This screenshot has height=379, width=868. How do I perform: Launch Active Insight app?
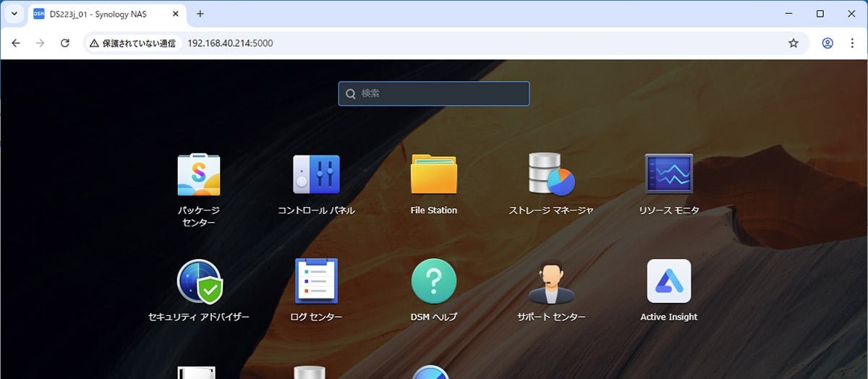coord(668,282)
